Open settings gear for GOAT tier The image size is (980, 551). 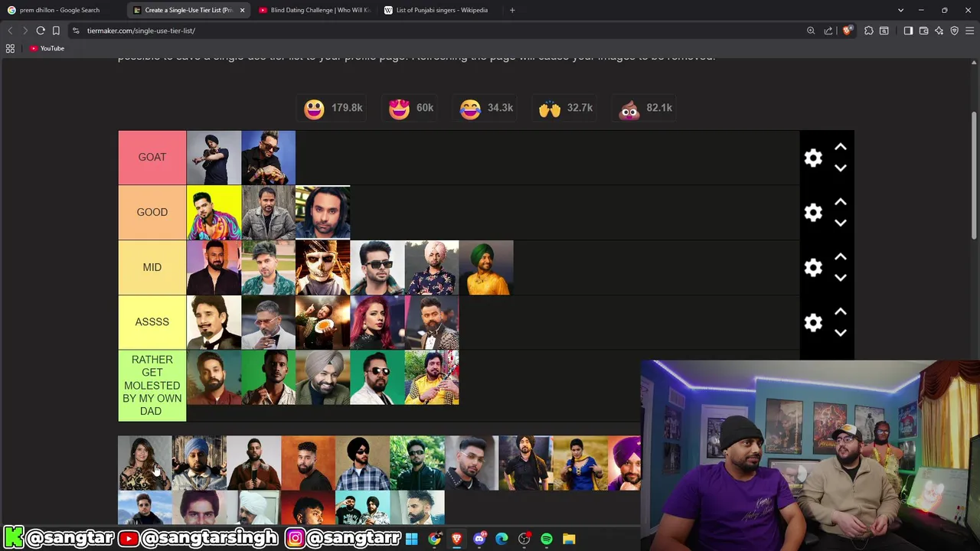(x=813, y=158)
